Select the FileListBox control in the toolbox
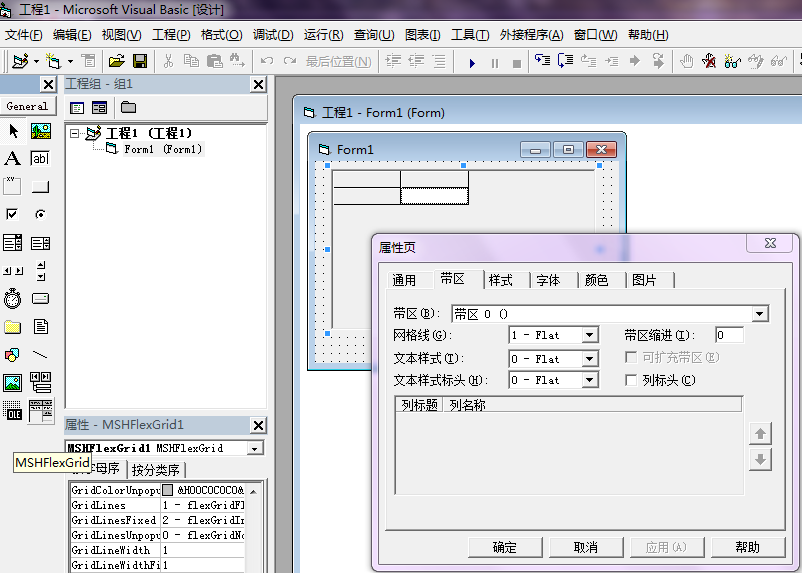The image size is (802, 573). pos(40,326)
